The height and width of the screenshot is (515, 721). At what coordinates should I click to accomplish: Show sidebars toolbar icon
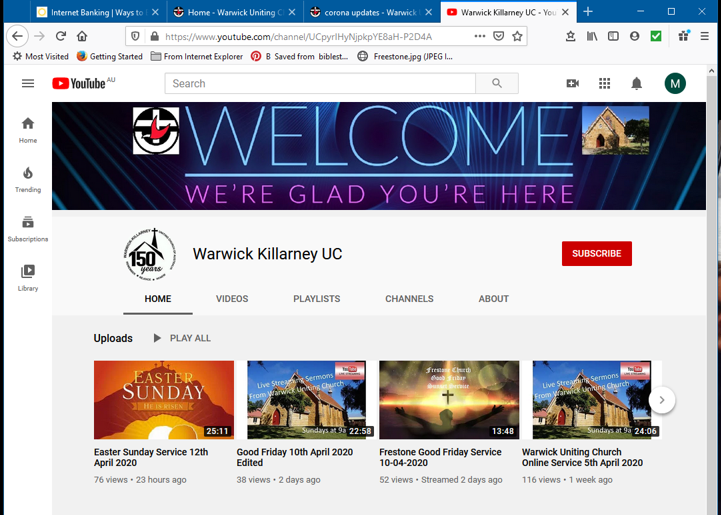613,36
